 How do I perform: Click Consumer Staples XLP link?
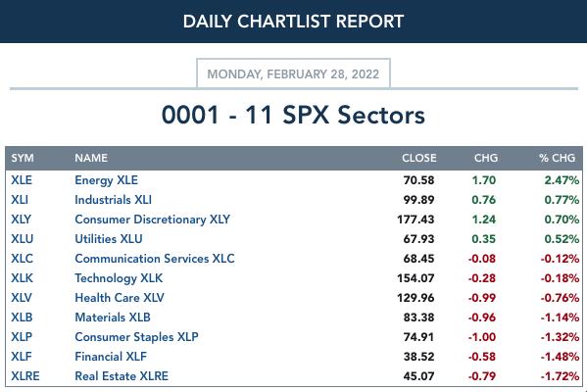136,337
